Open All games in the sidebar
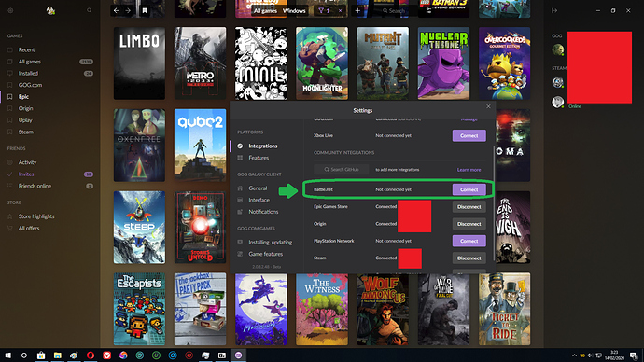The height and width of the screenshot is (362, 644). coord(30,62)
